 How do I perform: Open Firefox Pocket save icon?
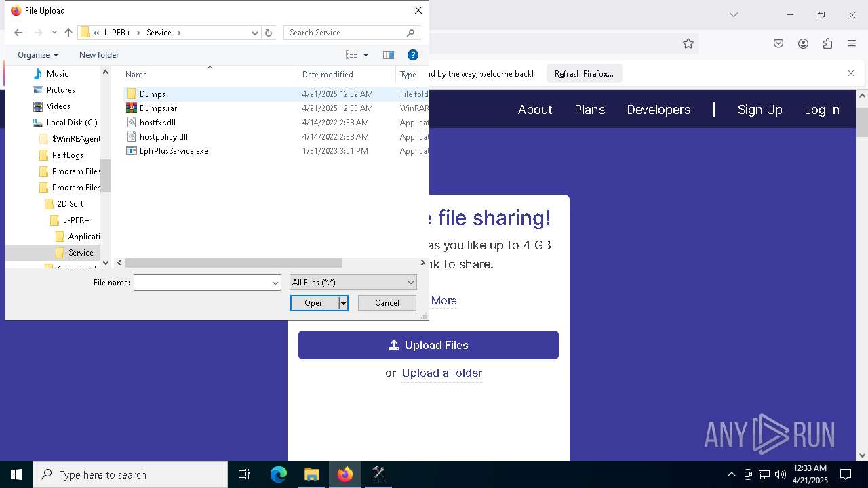(778, 43)
